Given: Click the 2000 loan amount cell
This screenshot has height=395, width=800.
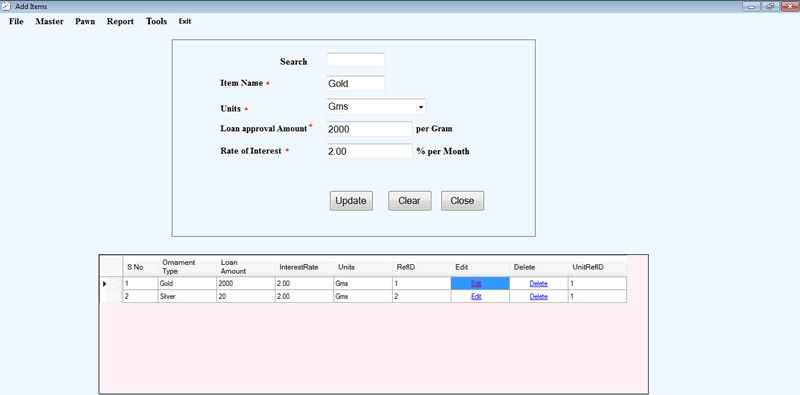Looking at the screenshot, I should 246,283.
